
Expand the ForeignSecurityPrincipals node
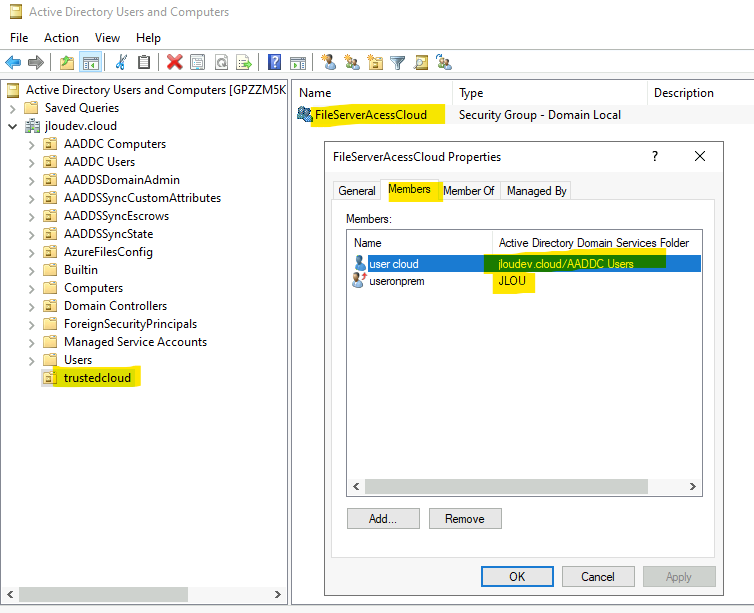[32, 325]
